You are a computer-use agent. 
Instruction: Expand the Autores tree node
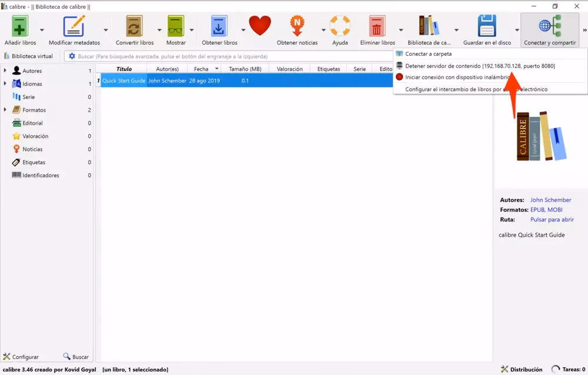pyautogui.click(x=5, y=71)
